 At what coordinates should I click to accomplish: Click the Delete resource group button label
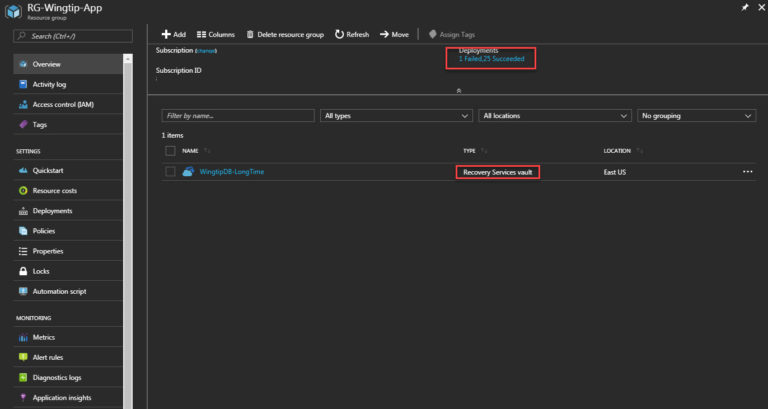[290, 34]
